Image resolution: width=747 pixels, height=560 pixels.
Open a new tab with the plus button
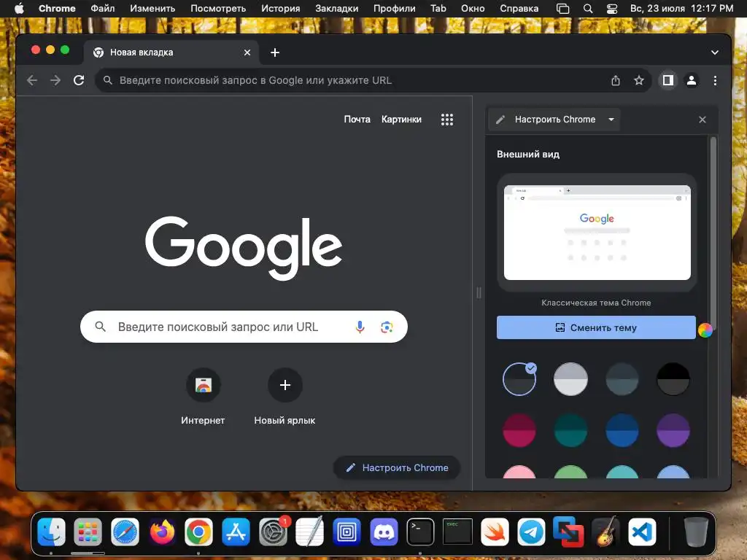(x=275, y=52)
